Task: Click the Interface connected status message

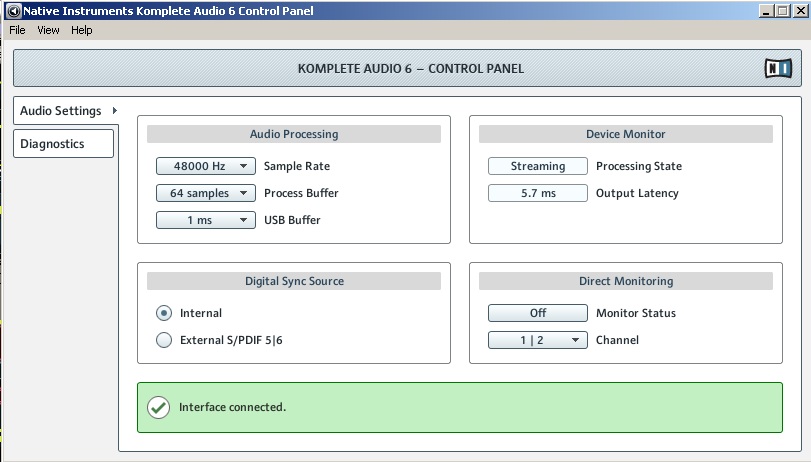Action: coord(232,407)
